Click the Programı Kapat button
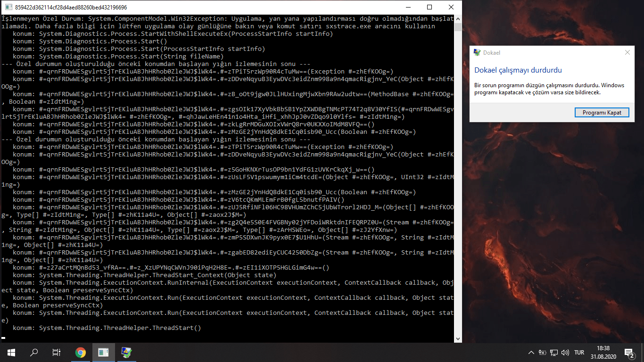The height and width of the screenshot is (362, 644). 602,113
